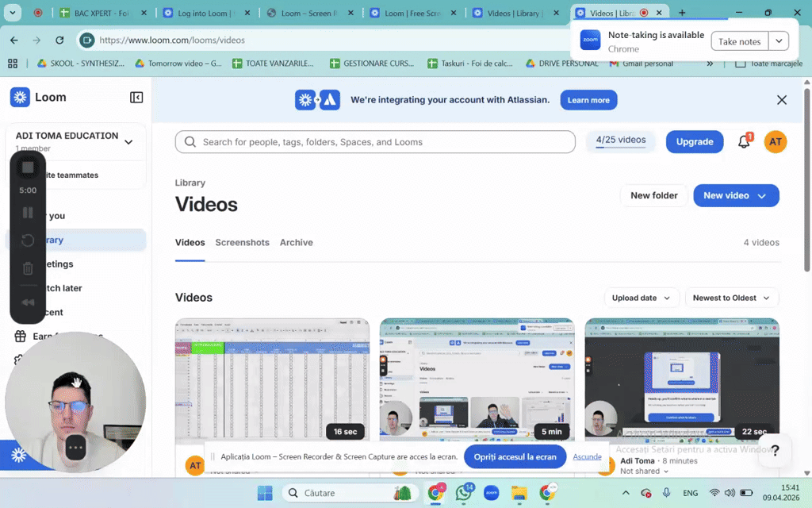Show more bookmarks with the double chevron
Viewport: 812px width, 508px height.
710,63
